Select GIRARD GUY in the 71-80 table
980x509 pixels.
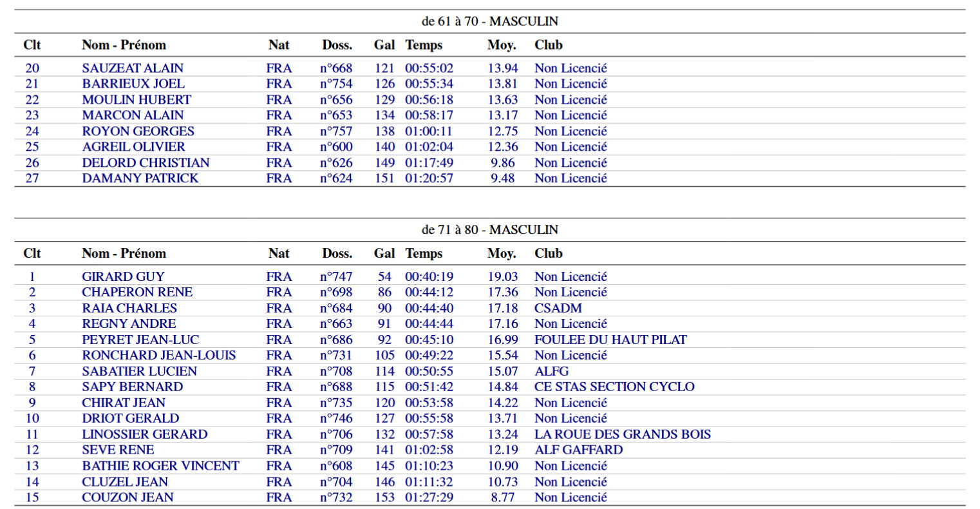pos(123,277)
